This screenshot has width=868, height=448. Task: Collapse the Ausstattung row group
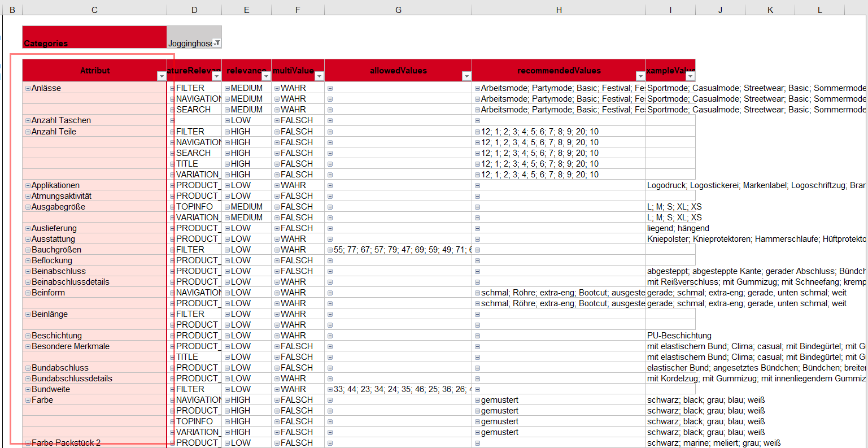click(x=28, y=240)
